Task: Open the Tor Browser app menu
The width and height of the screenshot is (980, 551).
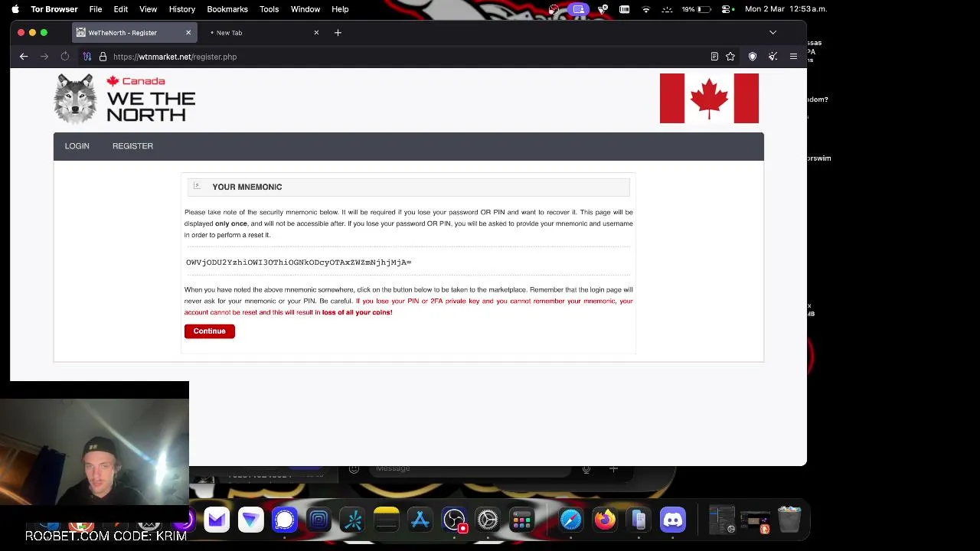Action: pos(54,9)
